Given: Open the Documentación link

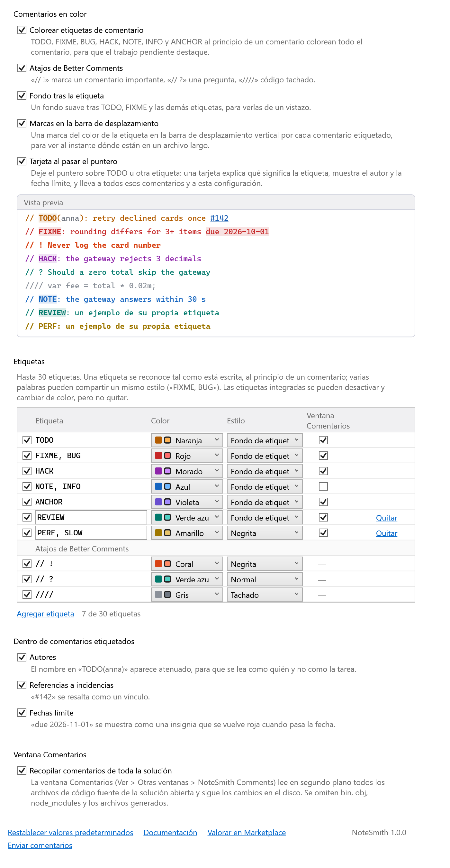Looking at the screenshot, I should click(x=170, y=833).
